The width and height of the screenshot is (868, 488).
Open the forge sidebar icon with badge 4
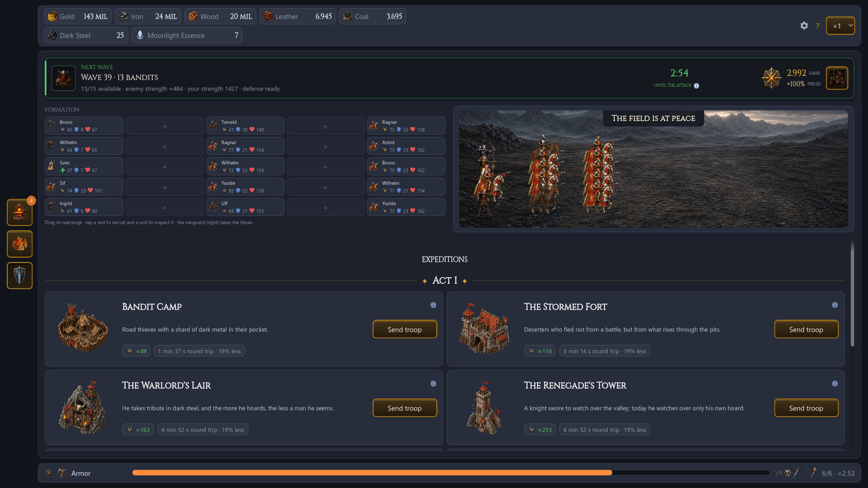coord(19,212)
